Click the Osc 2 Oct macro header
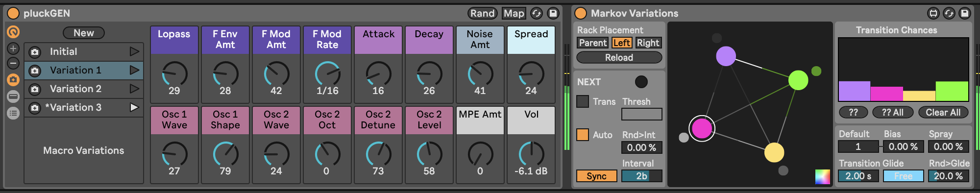This screenshot has height=193, width=980. tap(327, 120)
